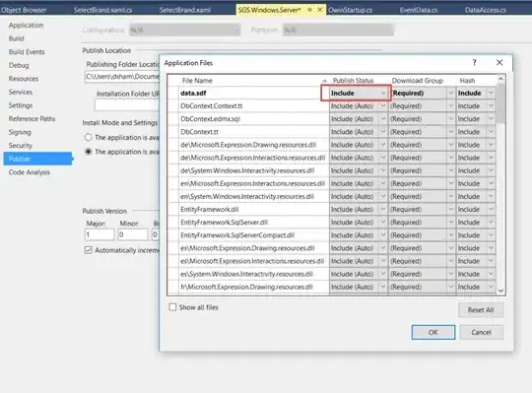Open the Build settings page
Viewport: 532px width, 393px height.
[17, 38]
